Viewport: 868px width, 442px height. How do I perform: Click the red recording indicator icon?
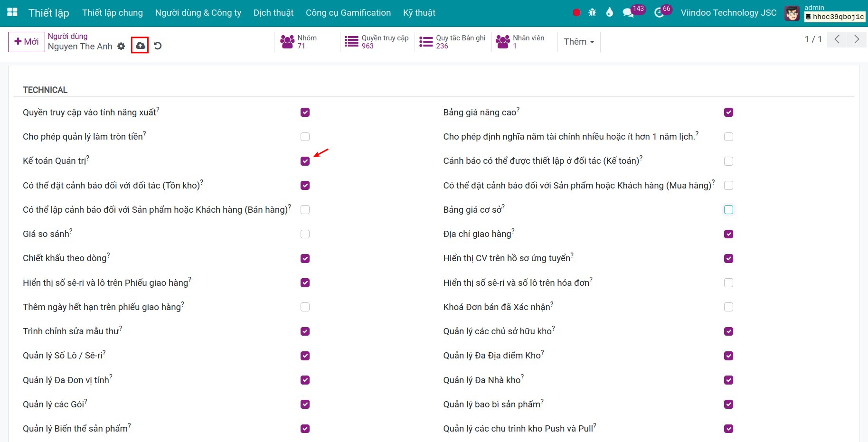576,13
